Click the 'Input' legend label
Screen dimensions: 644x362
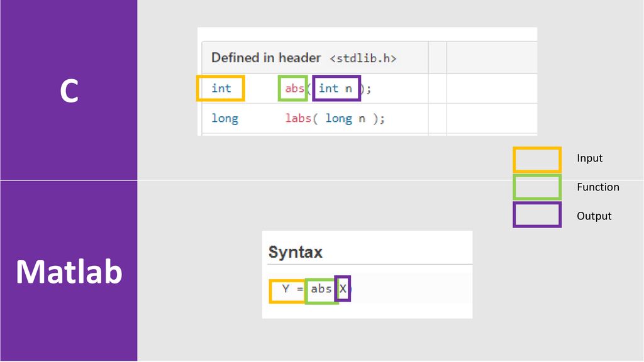[589, 158]
